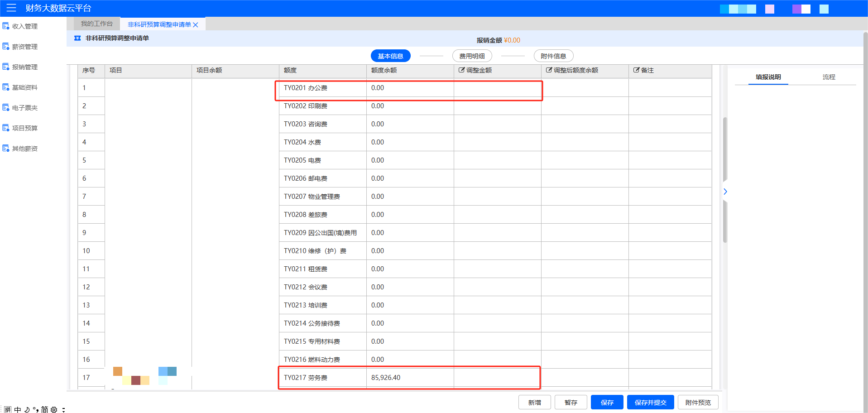Click 备注 cell for TY0201 办公费 row
Image resolution: width=868 pixels, height=413 pixels.
tap(670, 88)
